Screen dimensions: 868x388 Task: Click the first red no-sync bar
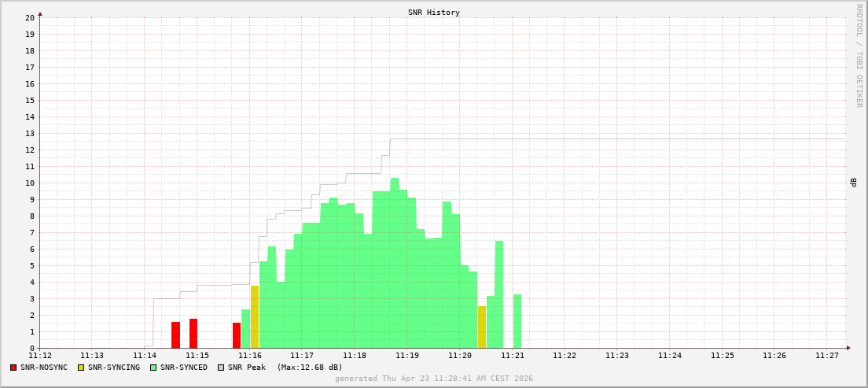175,334
